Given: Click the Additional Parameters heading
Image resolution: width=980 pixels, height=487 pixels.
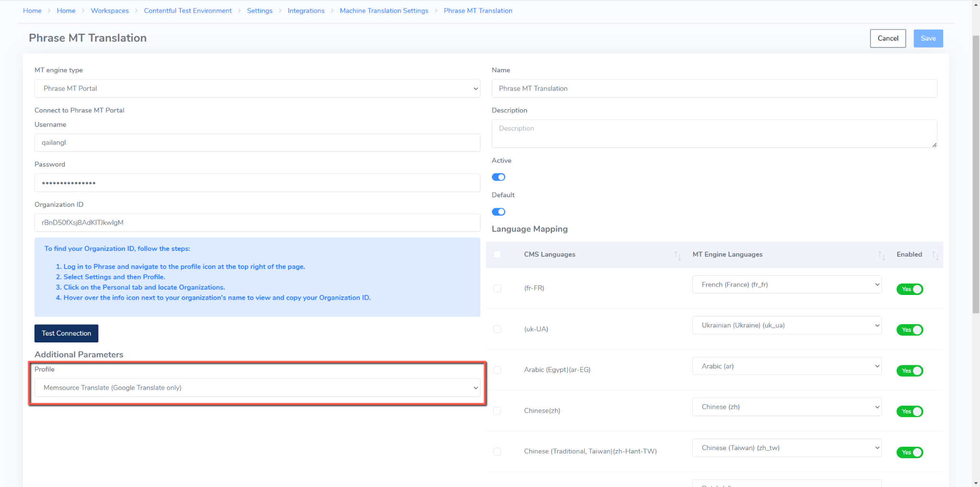Looking at the screenshot, I should tap(79, 354).
